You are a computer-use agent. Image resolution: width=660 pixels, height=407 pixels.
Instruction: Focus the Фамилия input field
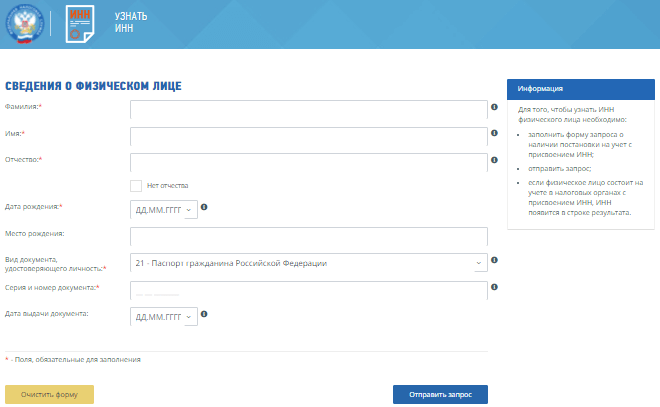308,110
